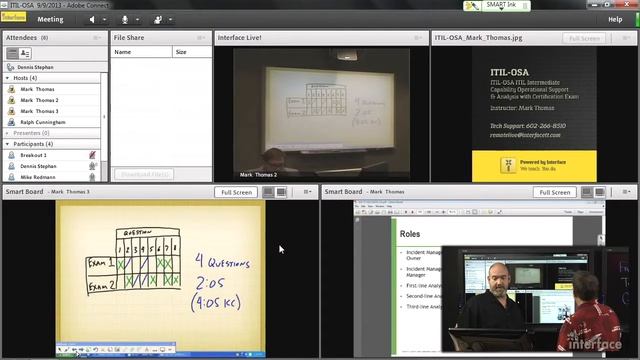Click the SMART Ink pen icon

(x=471, y=6)
